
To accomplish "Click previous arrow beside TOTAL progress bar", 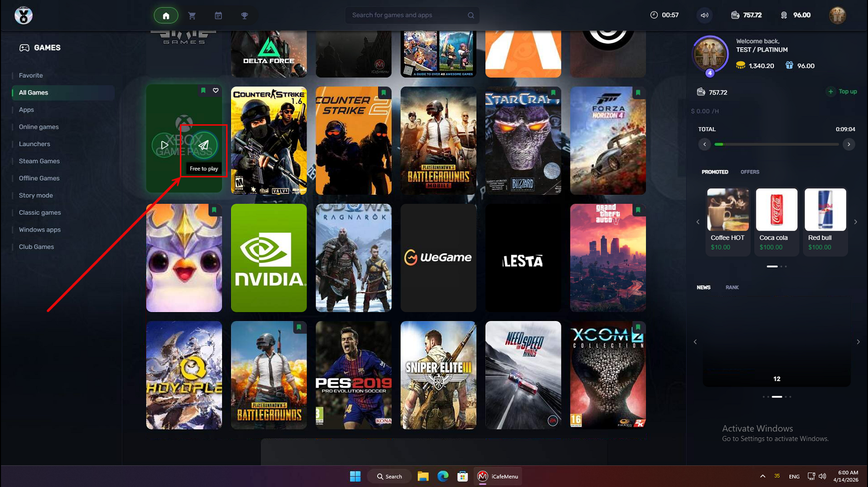I will (704, 145).
